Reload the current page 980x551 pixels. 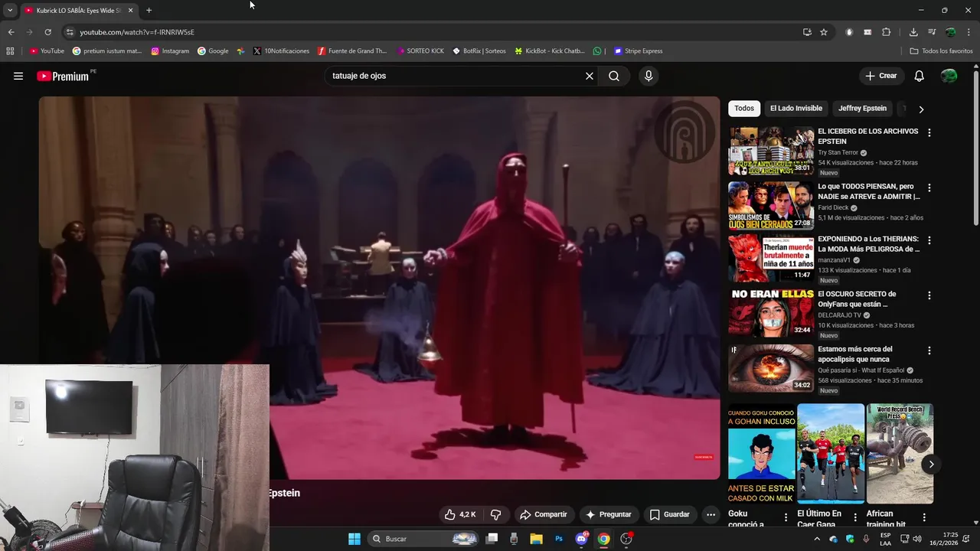(x=47, y=32)
